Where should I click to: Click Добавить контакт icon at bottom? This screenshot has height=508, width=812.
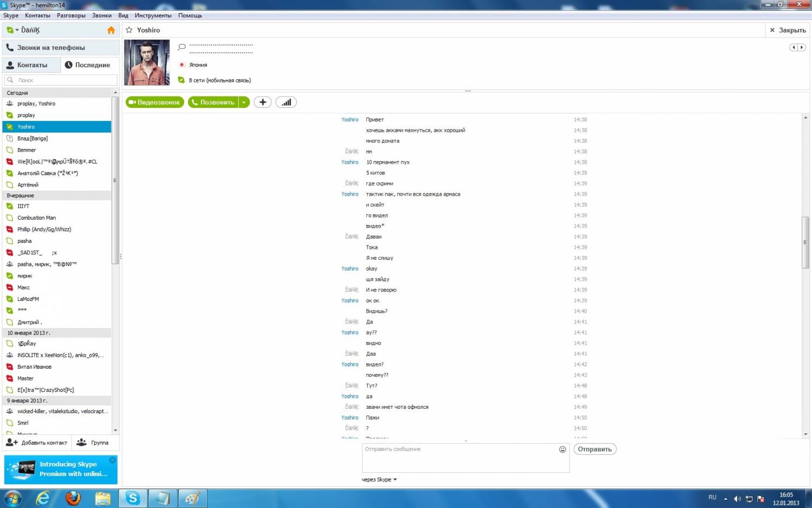click(12, 442)
